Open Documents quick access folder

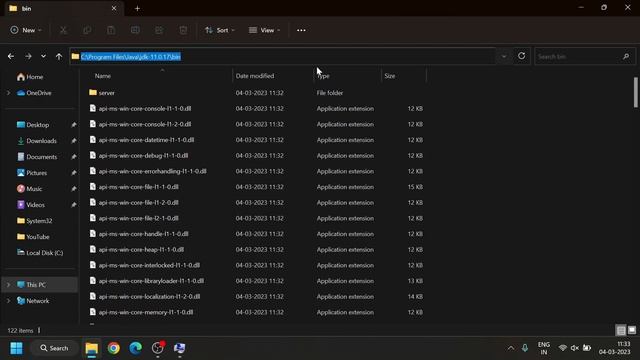click(x=37, y=157)
